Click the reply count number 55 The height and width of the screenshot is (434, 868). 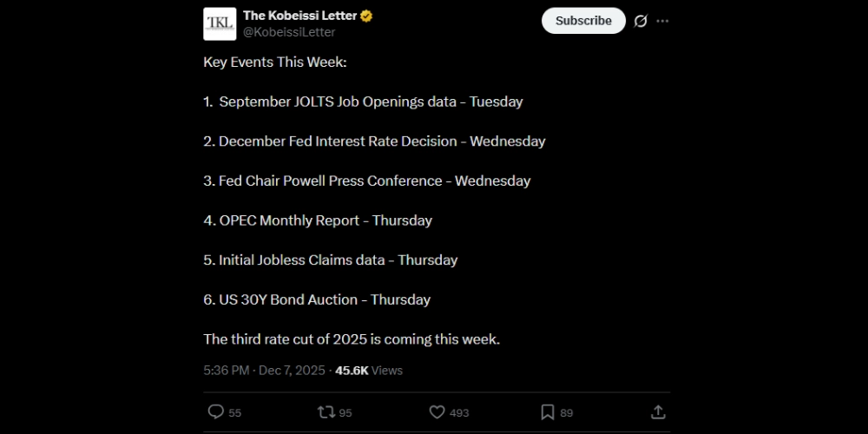(235, 413)
